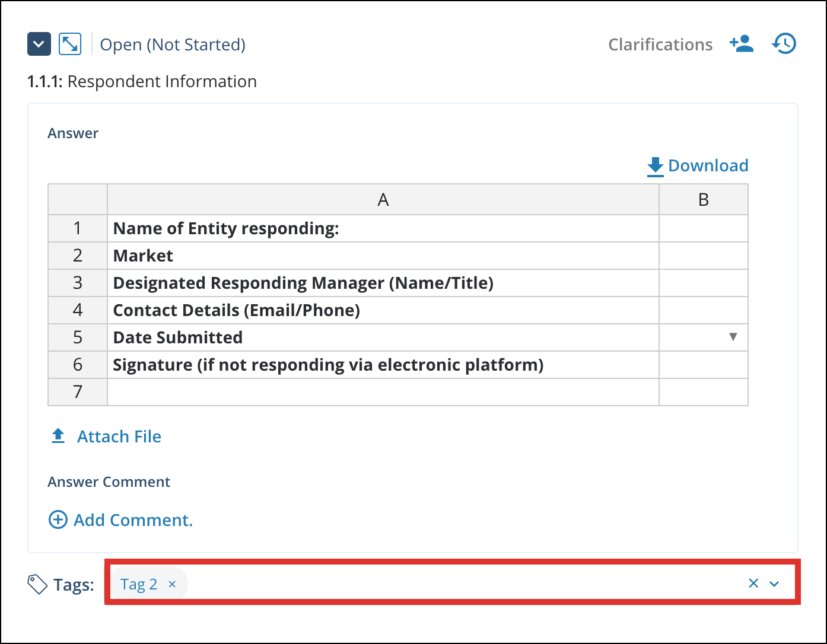The width and height of the screenshot is (827, 644).
Task: Click the X icon to clear all tags
Action: pos(753,584)
